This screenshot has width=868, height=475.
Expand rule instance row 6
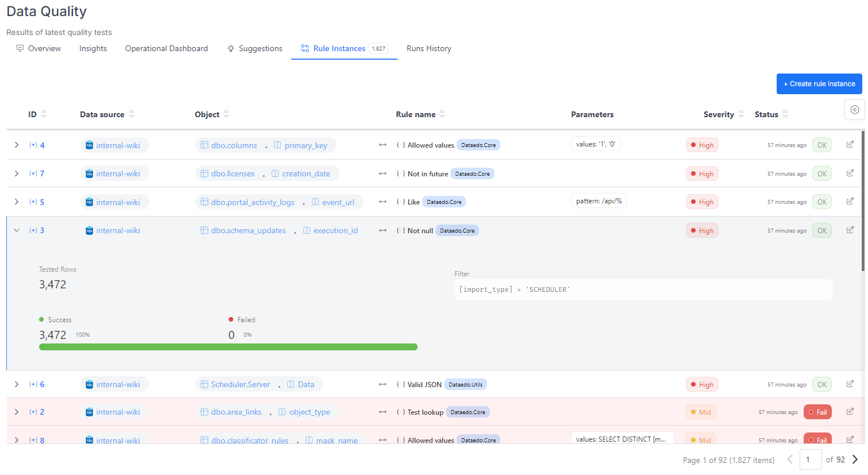(17, 384)
